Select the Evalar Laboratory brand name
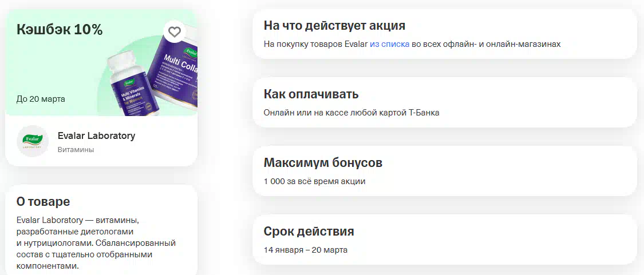644x275 pixels. tap(97, 135)
